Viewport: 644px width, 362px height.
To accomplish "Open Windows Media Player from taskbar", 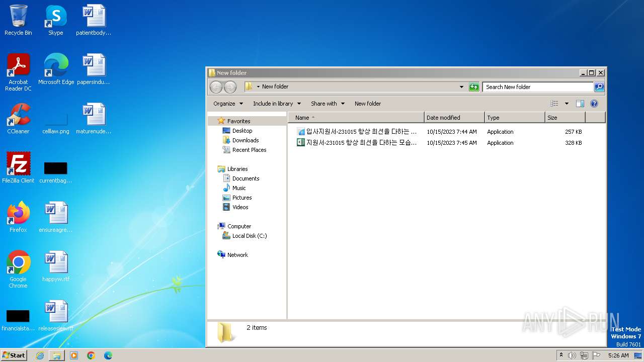I will (x=74, y=355).
